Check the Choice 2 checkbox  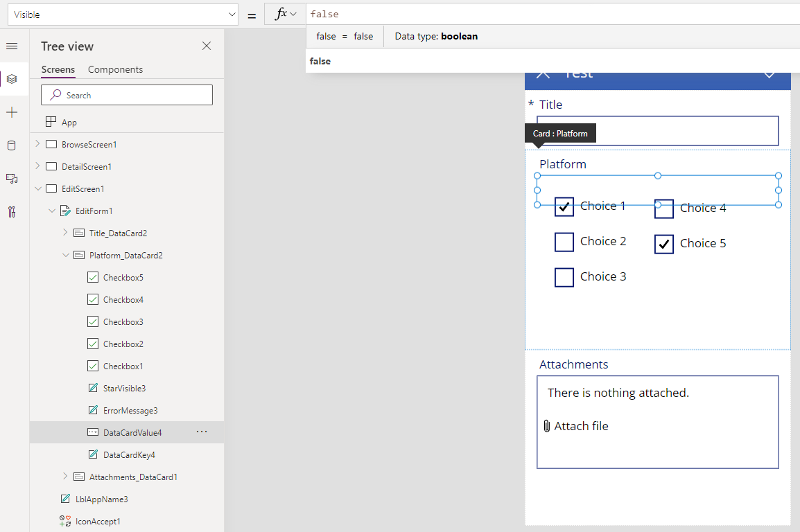coord(564,241)
